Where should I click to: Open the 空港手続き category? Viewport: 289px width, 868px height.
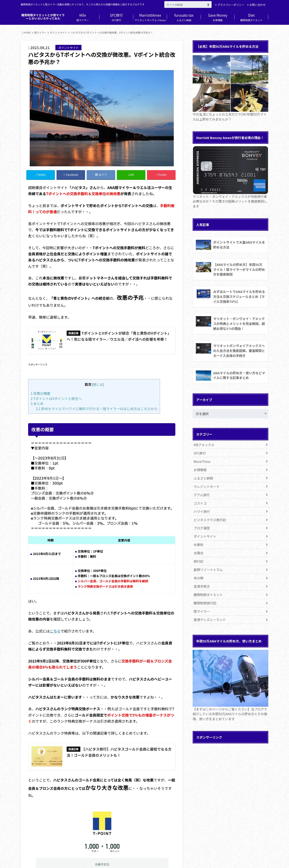[x=230, y=586]
